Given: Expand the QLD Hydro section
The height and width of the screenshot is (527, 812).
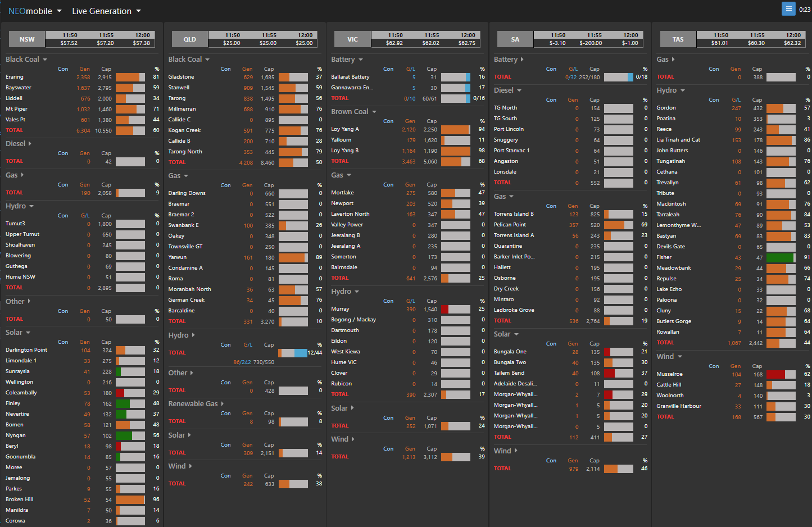Looking at the screenshot, I should [x=182, y=335].
